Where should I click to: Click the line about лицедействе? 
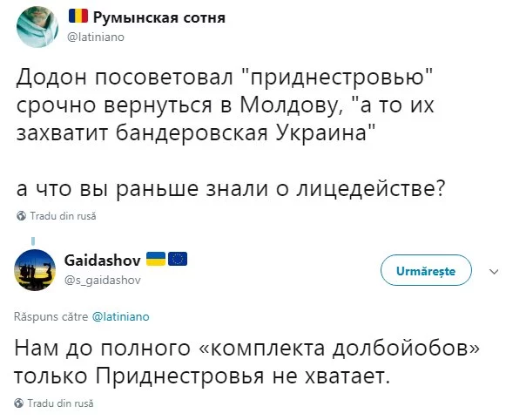click(231, 188)
